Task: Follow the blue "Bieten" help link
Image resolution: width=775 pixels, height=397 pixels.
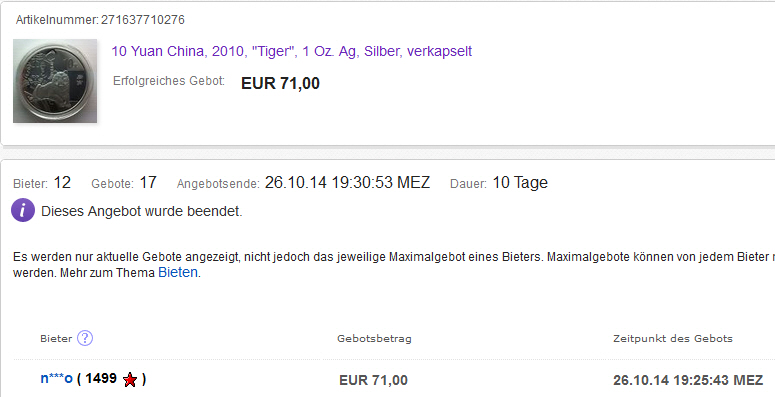Action: click(178, 272)
